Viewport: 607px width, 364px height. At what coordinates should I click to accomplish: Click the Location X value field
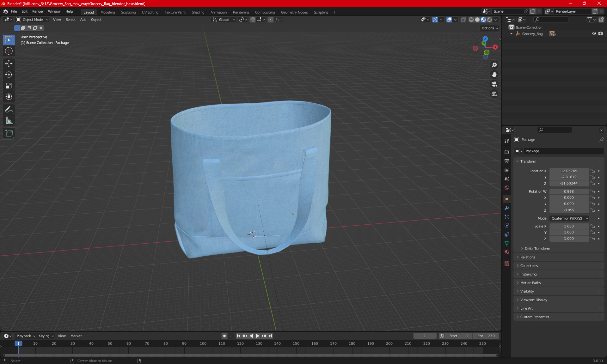[x=569, y=171]
